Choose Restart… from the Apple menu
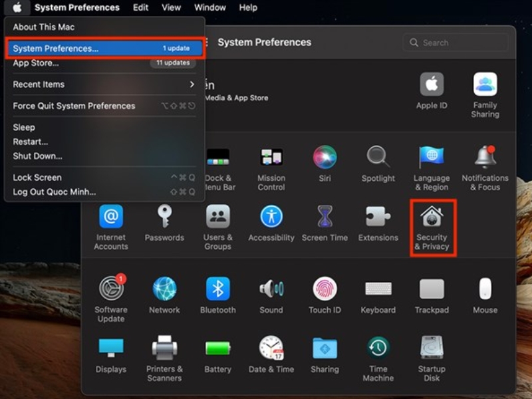The image size is (532, 399). (x=104, y=142)
